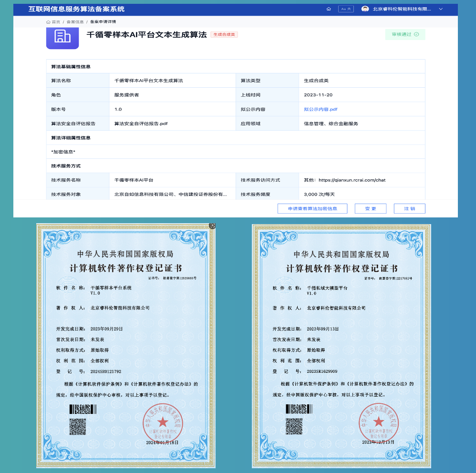Click the 互联网信息服务算法备案系统 site title
Screen dimensions: 476x473
[76, 9]
